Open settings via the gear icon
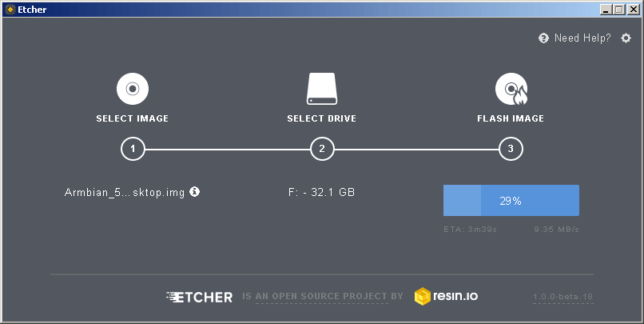Screen dimensions: 644x324 pyautogui.click(x=626, y=38)
